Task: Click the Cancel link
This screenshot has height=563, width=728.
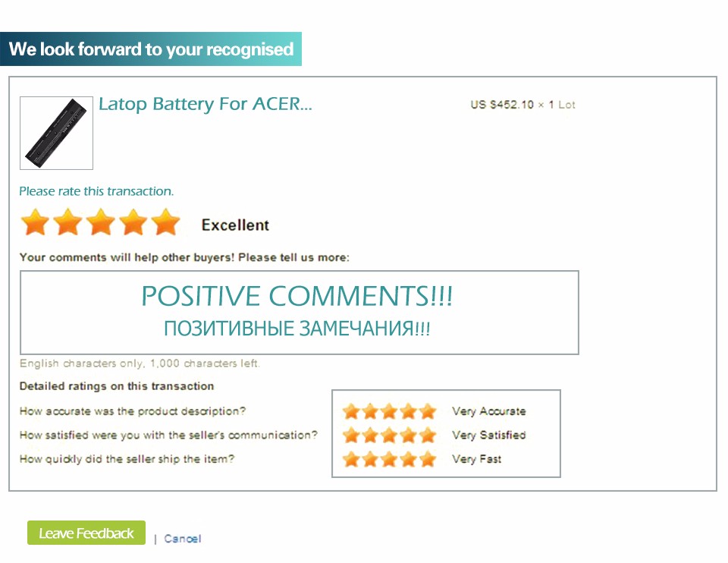Action: tap(183, 539)
